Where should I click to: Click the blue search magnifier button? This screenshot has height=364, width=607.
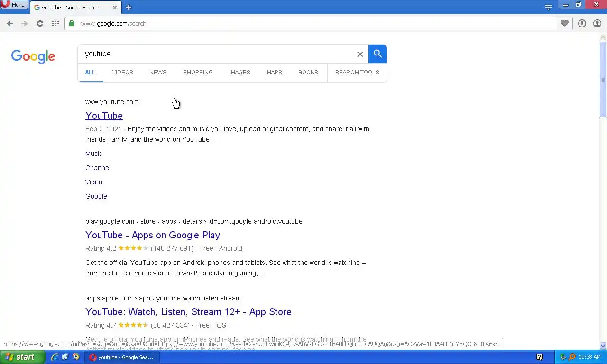pos(377,54)
